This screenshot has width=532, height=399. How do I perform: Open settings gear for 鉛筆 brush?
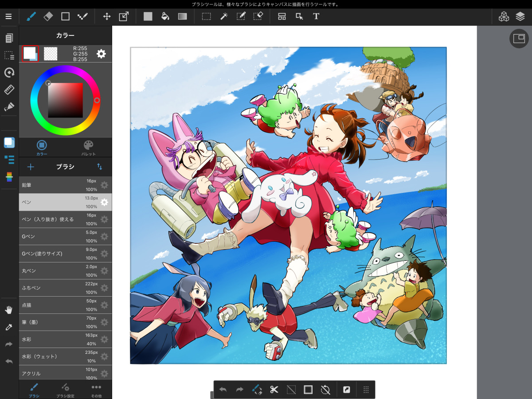point(104,185)
